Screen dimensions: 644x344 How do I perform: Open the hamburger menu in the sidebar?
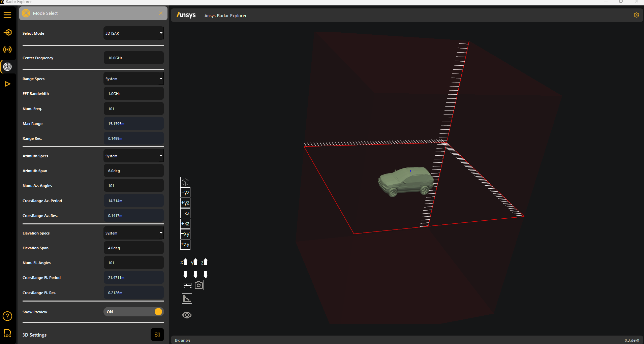point(7,15)
